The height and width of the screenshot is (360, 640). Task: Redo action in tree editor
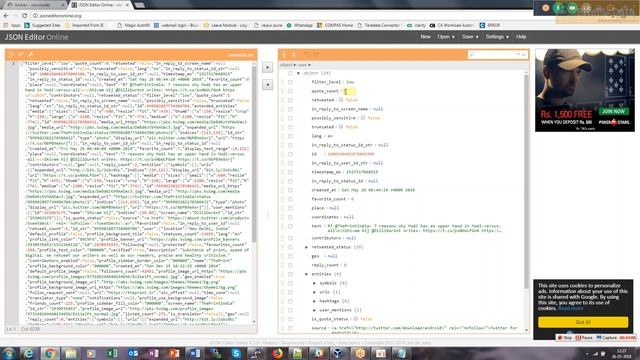click(316, 54)
